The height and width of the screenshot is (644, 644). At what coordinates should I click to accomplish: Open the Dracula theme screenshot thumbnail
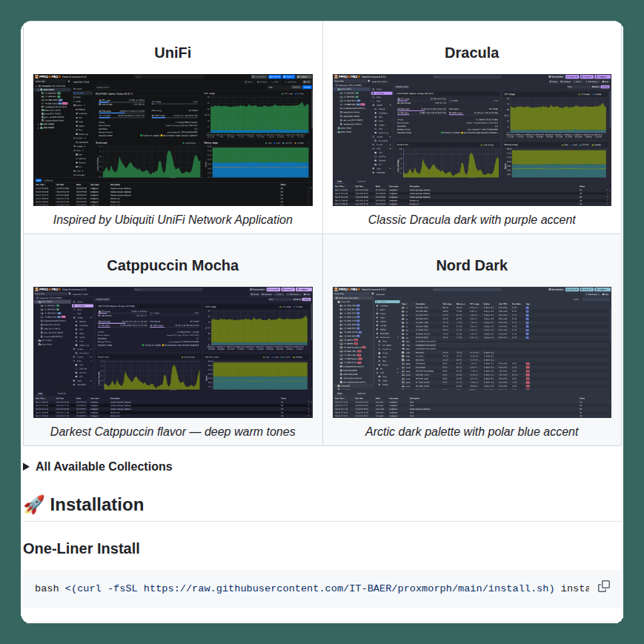[x=472, y=140]
